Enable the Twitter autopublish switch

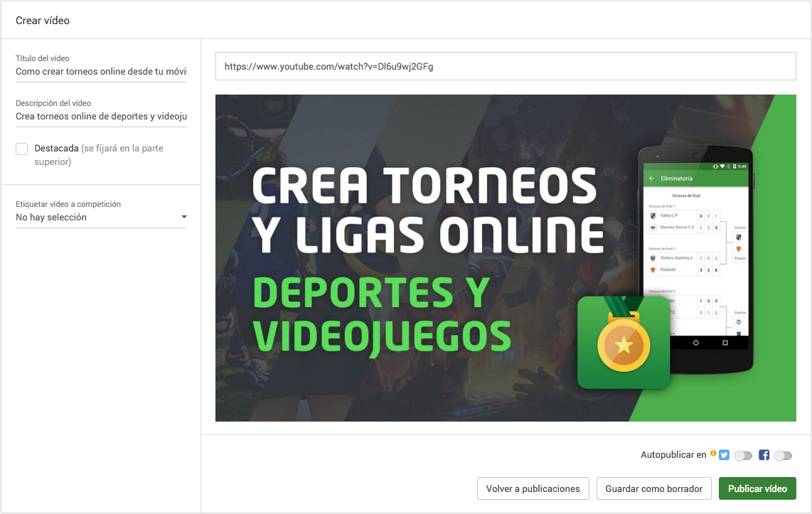[743, 456]
